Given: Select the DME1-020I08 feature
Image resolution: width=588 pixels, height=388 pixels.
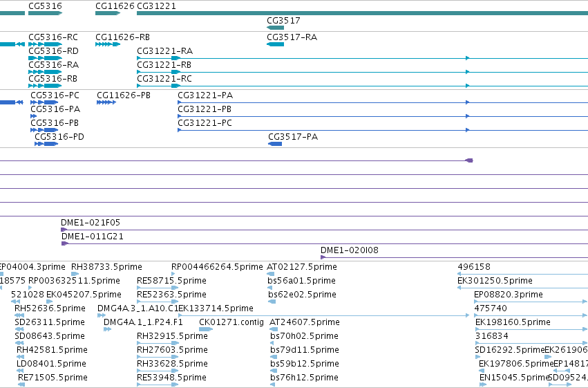Looking at the screenshot, I should (350, 250).
